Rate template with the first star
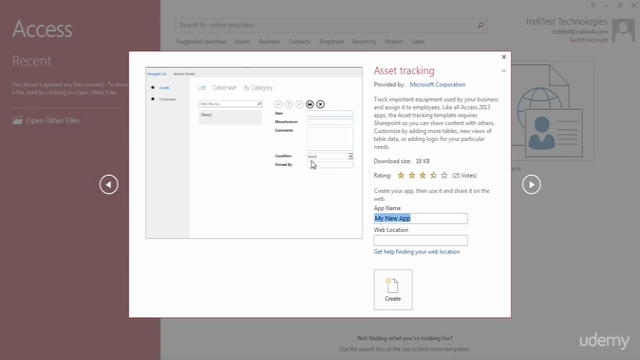The height and width of the screenshot is (360, 640). (401, 176)
